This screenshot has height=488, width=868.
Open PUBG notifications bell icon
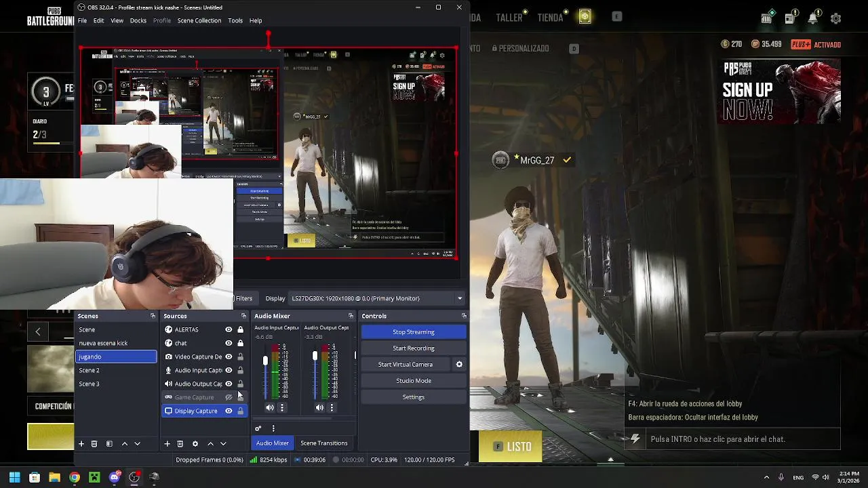pos(812,18)
